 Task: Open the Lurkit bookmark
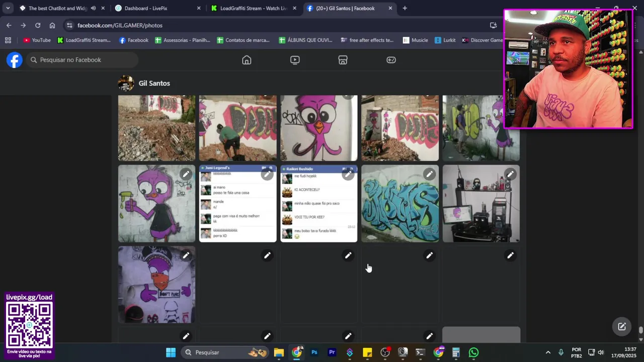445,40
